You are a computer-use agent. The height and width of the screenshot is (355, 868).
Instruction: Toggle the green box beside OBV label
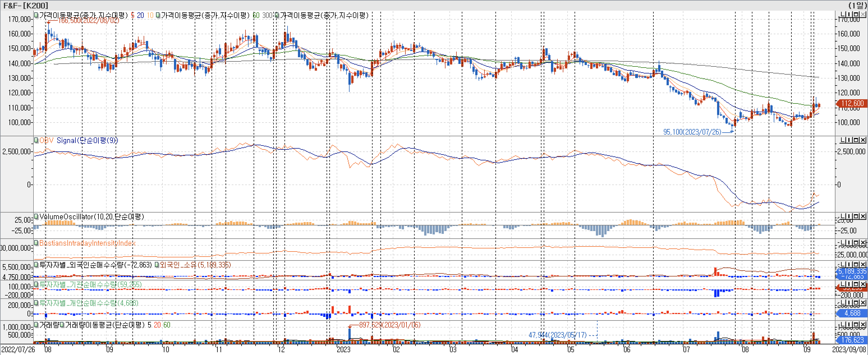coord(36,140)
